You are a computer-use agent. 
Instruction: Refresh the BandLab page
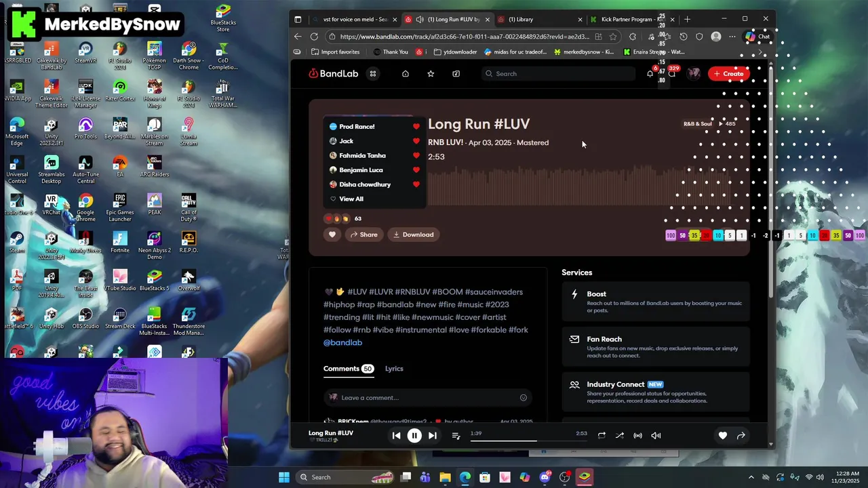314,37
